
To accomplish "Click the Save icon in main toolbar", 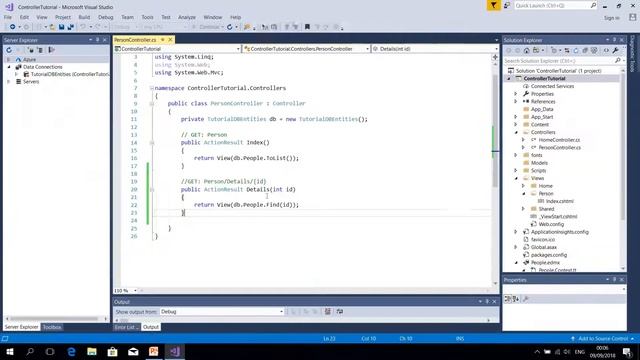I will (x=61, y=27).
